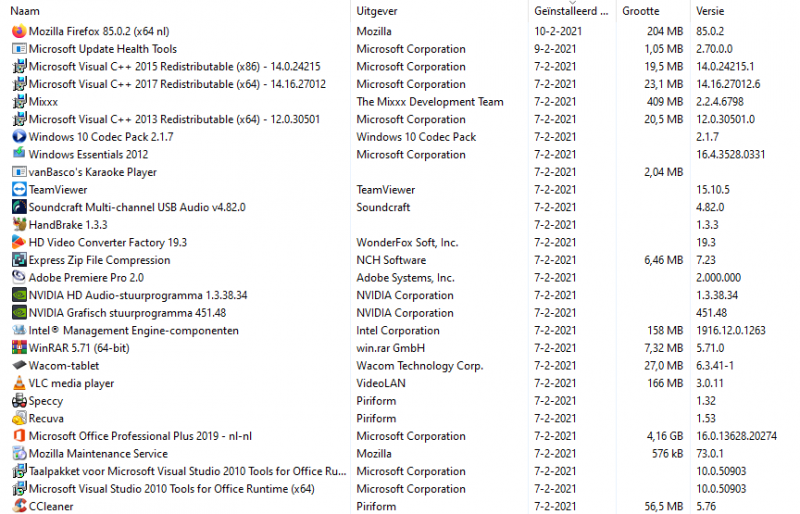
Task: Click publisher 'The Mixxx Development Team'
Action: click(x=430, y=102)
